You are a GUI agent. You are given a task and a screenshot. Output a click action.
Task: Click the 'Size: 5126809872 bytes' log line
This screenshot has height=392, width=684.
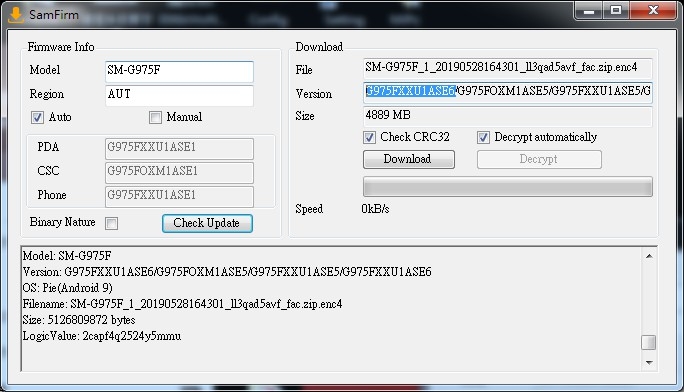point(79,320)
